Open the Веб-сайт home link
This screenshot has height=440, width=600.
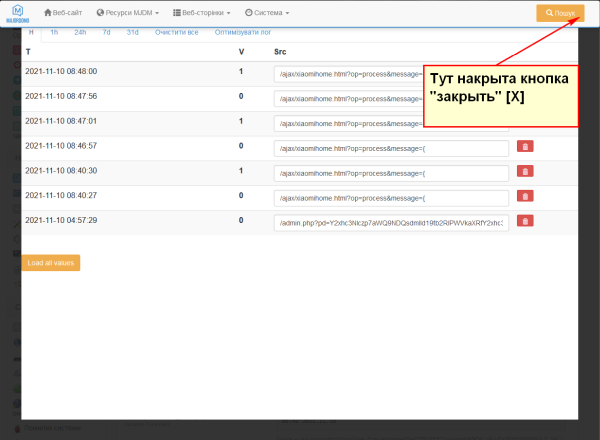click(x=63, y=13)
